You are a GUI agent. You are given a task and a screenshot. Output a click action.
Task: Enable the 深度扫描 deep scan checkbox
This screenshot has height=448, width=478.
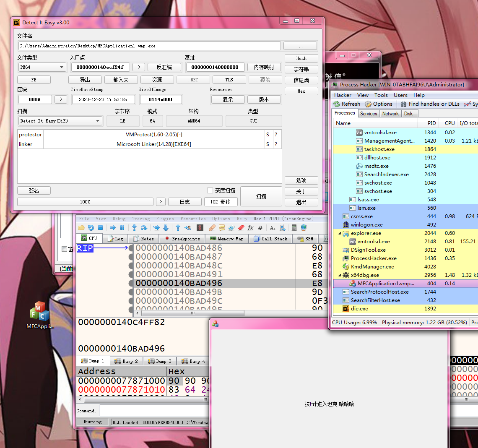[210, 190]
